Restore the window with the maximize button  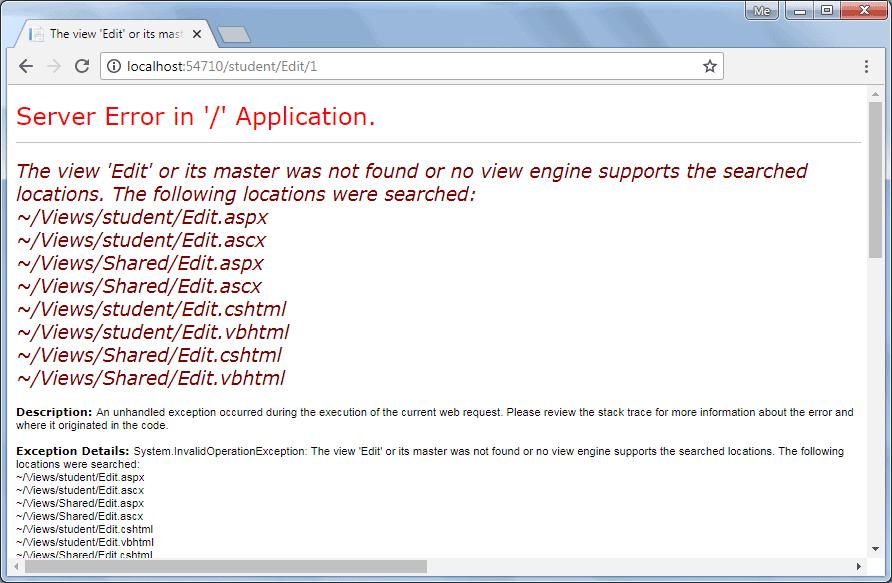click(x=826, y=10)
